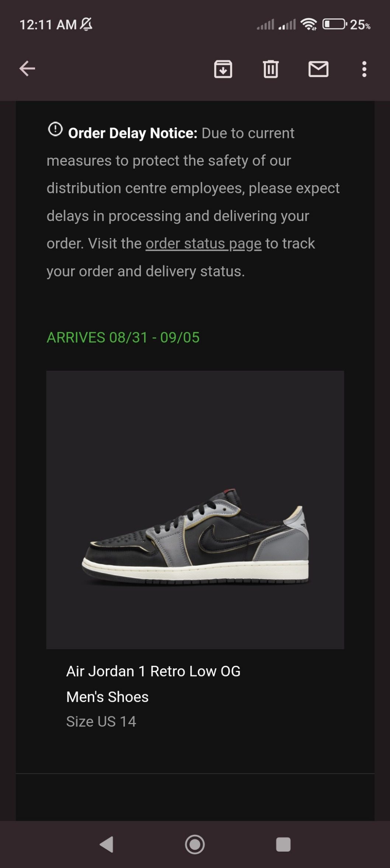
Task: Go back using the arrow icon
Action: point(27,69)
